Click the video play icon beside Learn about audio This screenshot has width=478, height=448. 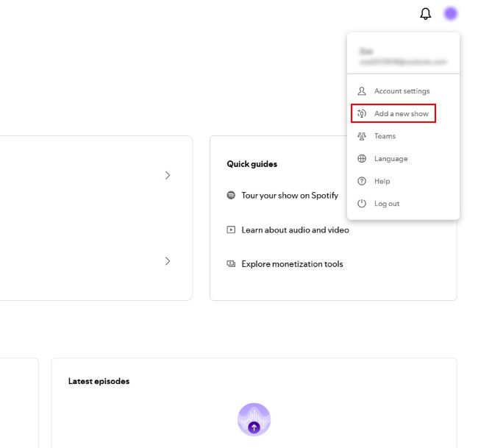(x=231, y=230)
